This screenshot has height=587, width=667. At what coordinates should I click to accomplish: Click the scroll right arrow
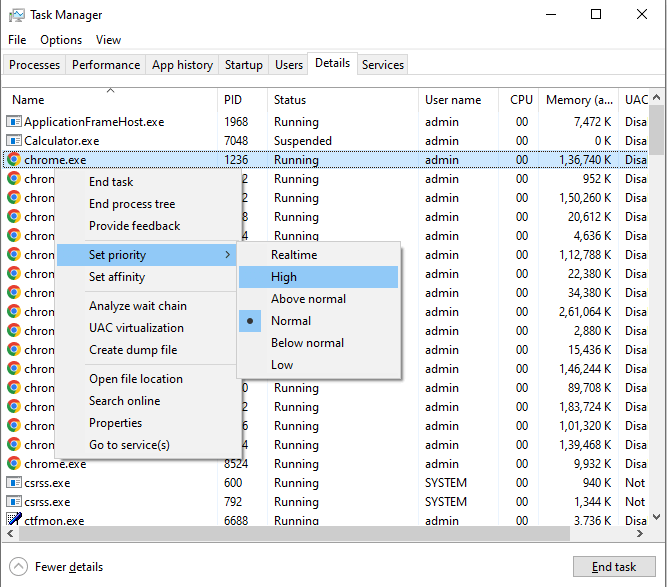pyautogui.click(x=640, y=533)
